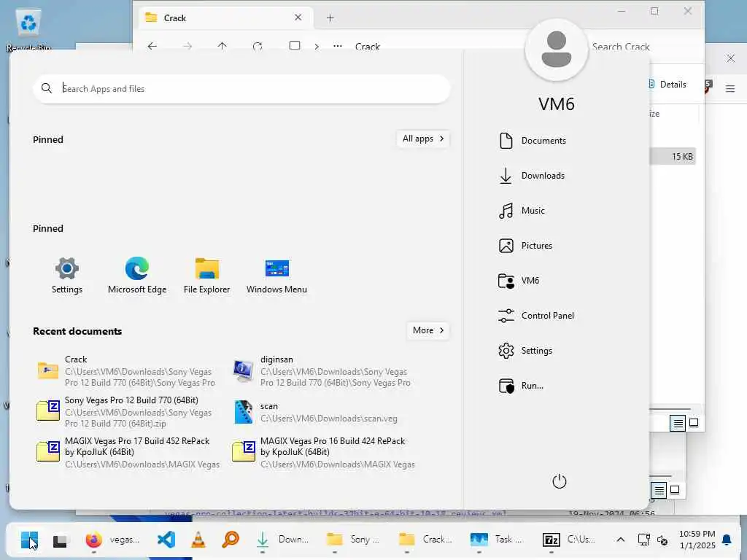Open MAGIX Vegas Pro 16 Build 424 archive
Viewport: 747px width, 560px height.
[x=324, y=452]
